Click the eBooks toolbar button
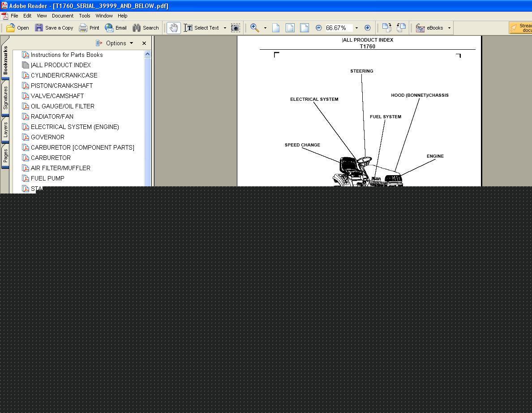 (429, 28)
